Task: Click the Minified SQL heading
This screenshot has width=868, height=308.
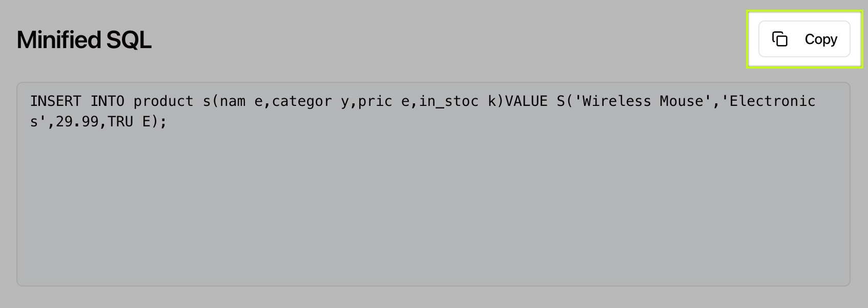Action: (84, 39)
